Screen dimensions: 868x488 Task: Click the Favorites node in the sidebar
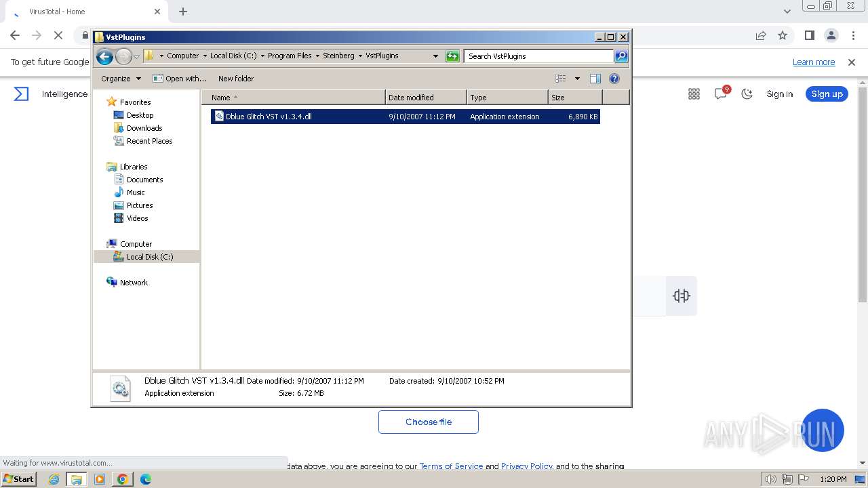(x=135, y=102)
